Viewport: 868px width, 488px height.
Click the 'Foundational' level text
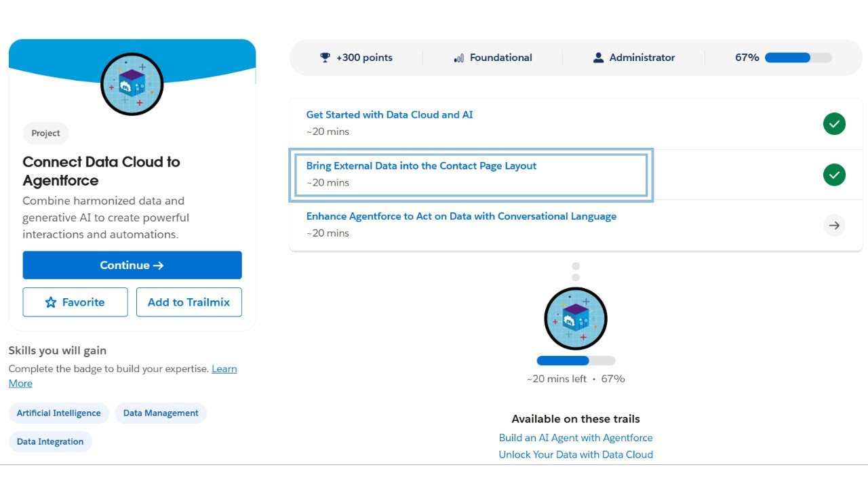point(501,58)
